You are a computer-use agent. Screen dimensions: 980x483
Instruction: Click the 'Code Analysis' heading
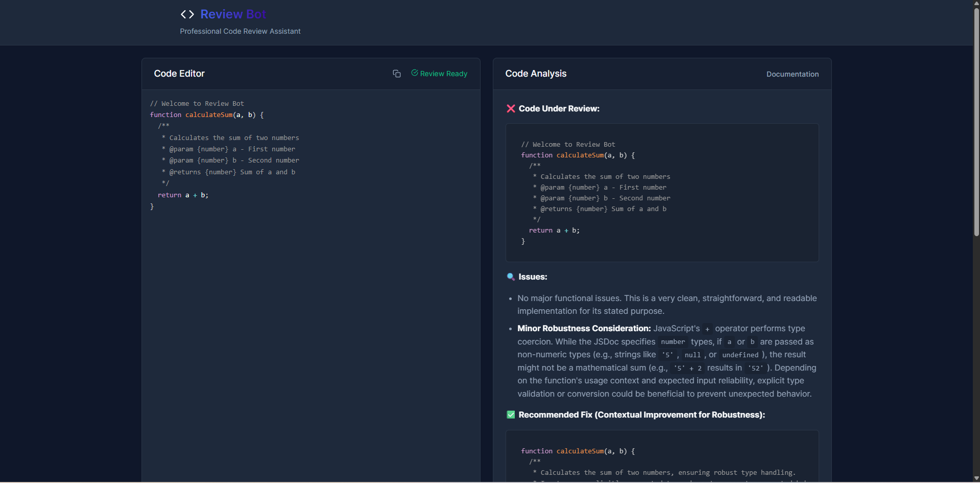click(x=536, y=74)
